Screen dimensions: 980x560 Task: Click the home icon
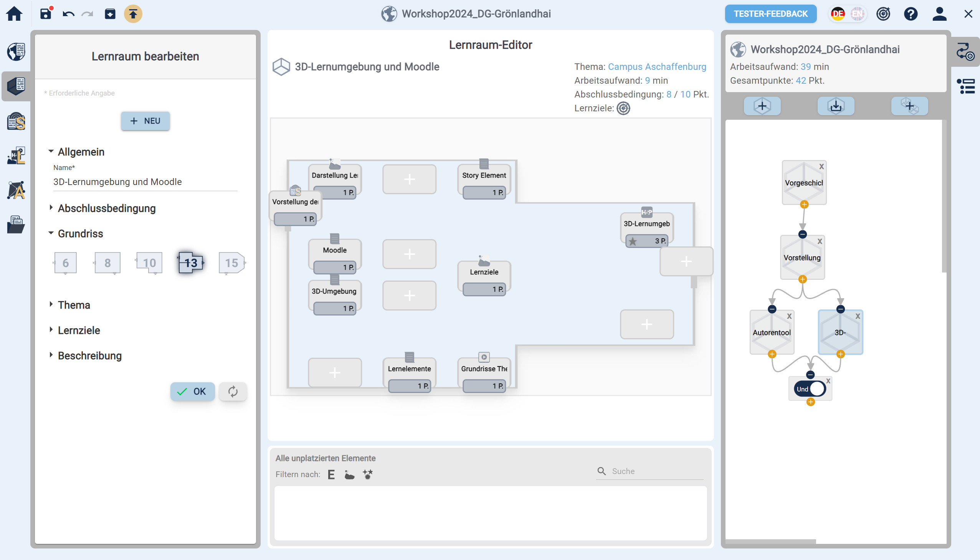[15, 14]
